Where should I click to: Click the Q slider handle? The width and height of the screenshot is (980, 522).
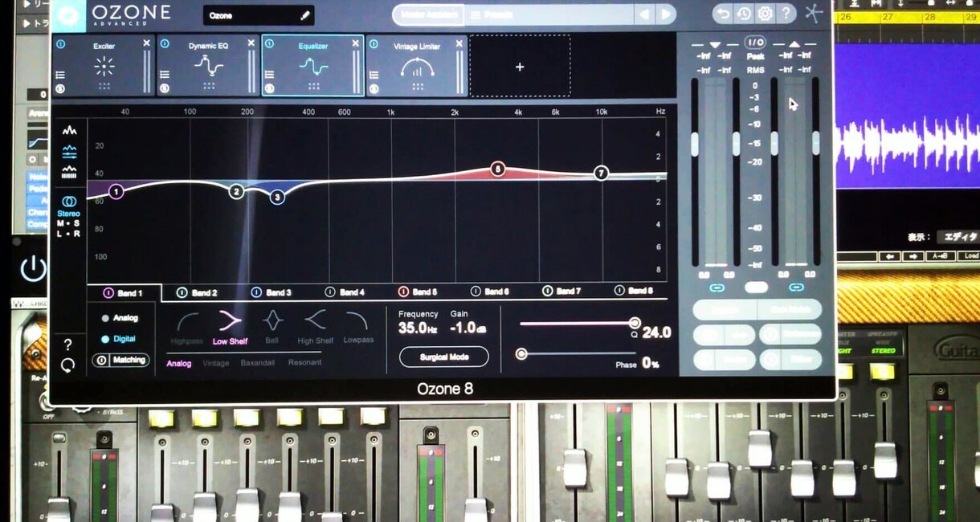click(x=635, y=323)
